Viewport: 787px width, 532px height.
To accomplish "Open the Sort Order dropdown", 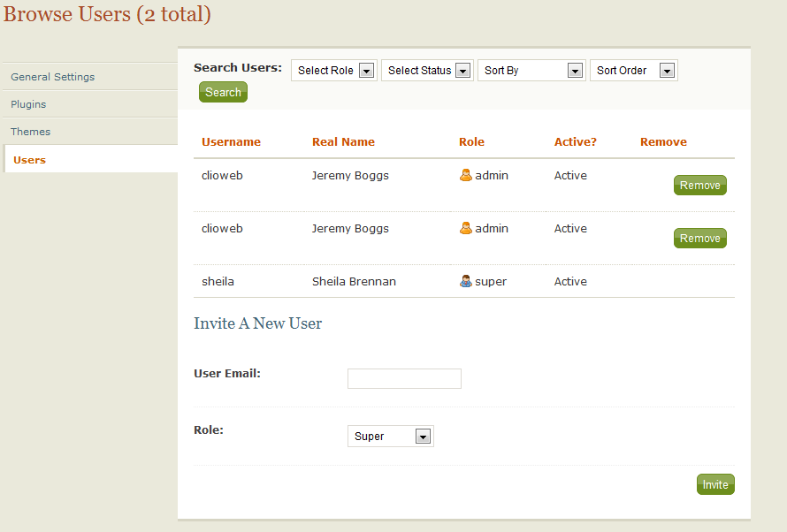I will [634, 70].
